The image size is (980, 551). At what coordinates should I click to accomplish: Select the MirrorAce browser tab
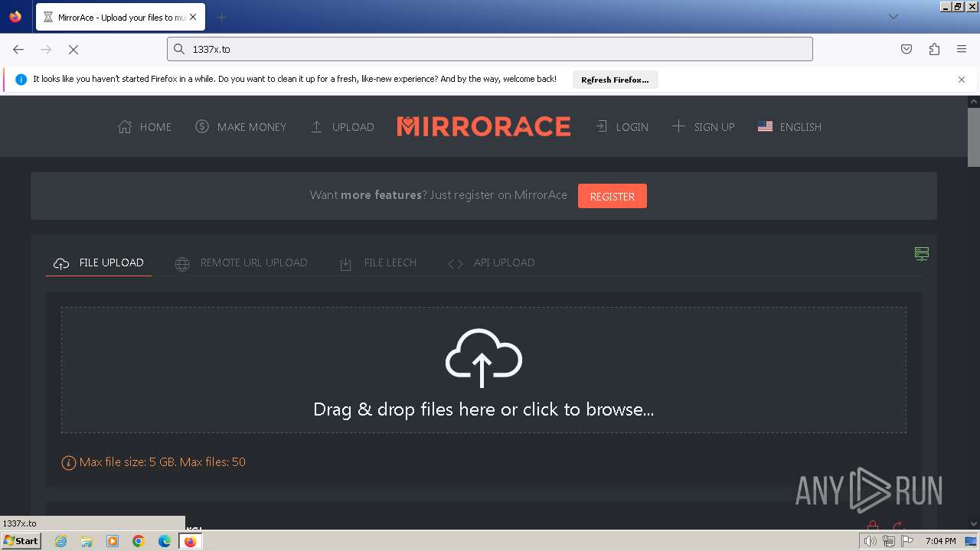click(x=120, y=17)
